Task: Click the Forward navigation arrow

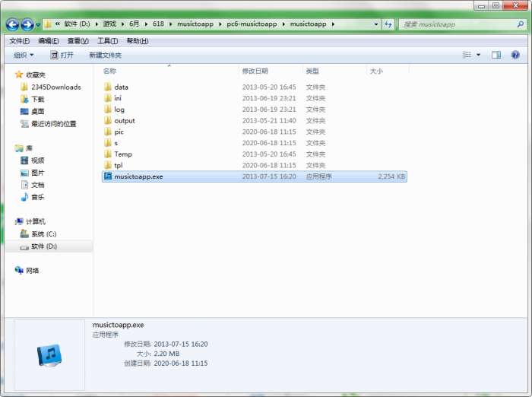Action: click(x=27, y=24)
